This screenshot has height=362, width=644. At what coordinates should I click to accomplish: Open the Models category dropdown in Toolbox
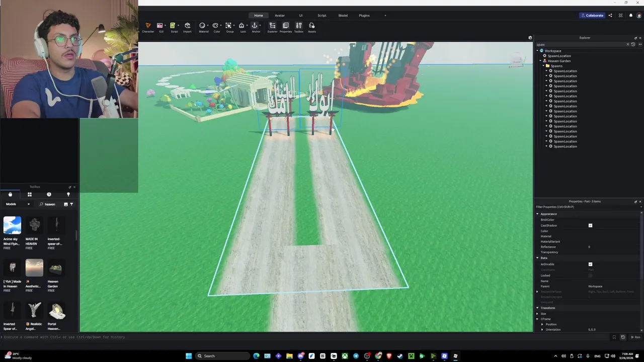point(18,204)
